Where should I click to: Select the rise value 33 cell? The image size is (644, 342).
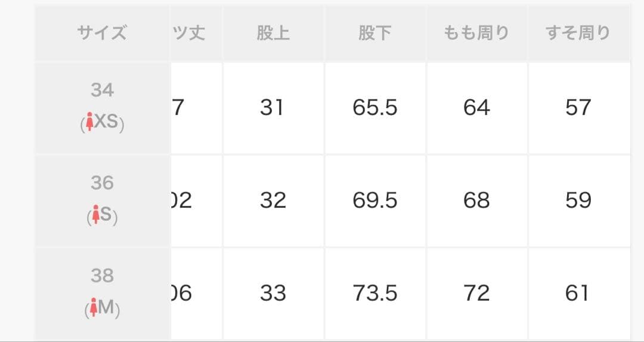(x=273, y=294)
